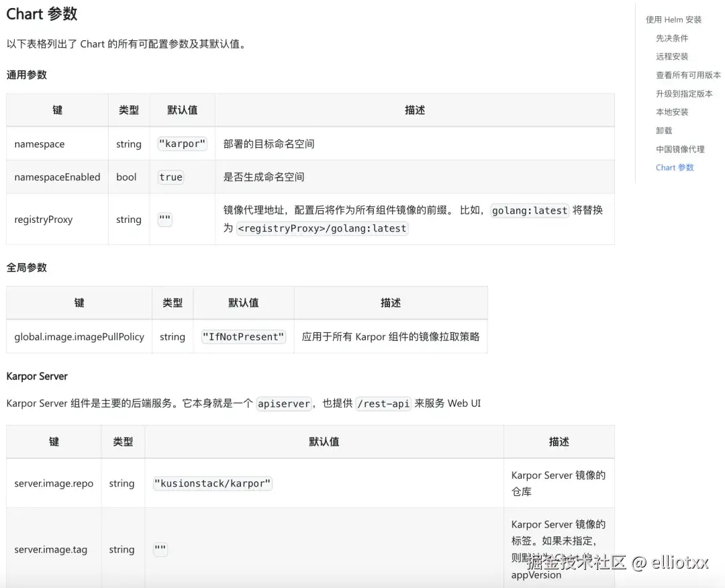Screen dimensions: 725x588
Task: Navigate to '本地安装' sidebar entry
Action: click(x=672, y=112)
